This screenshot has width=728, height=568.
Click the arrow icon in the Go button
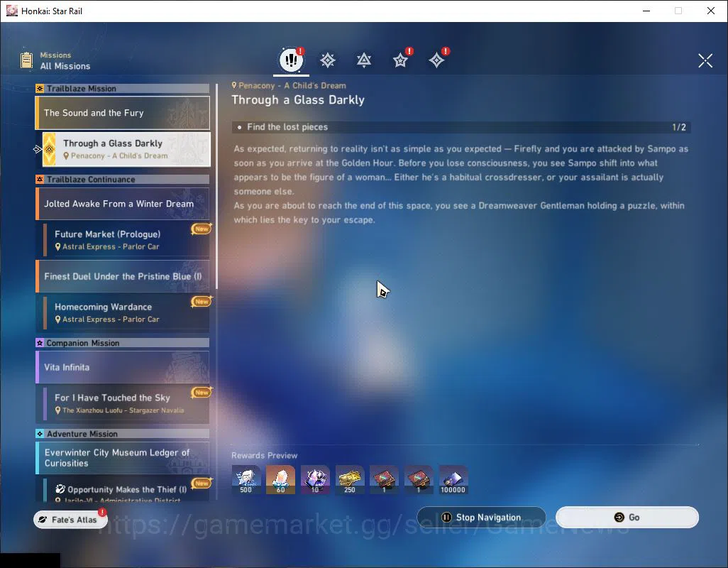[619, 518]
